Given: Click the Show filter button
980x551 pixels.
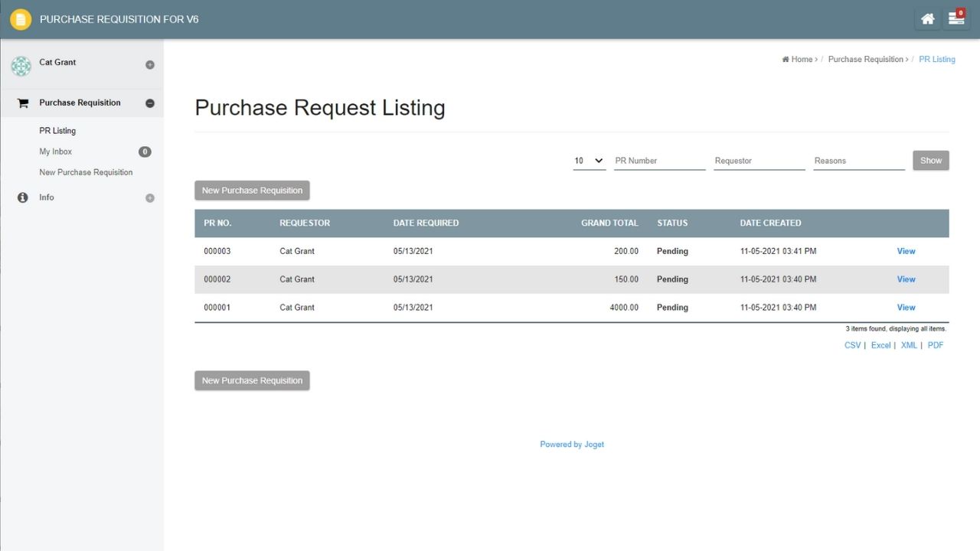Looking at the screenshot, I should click(930, 161).
